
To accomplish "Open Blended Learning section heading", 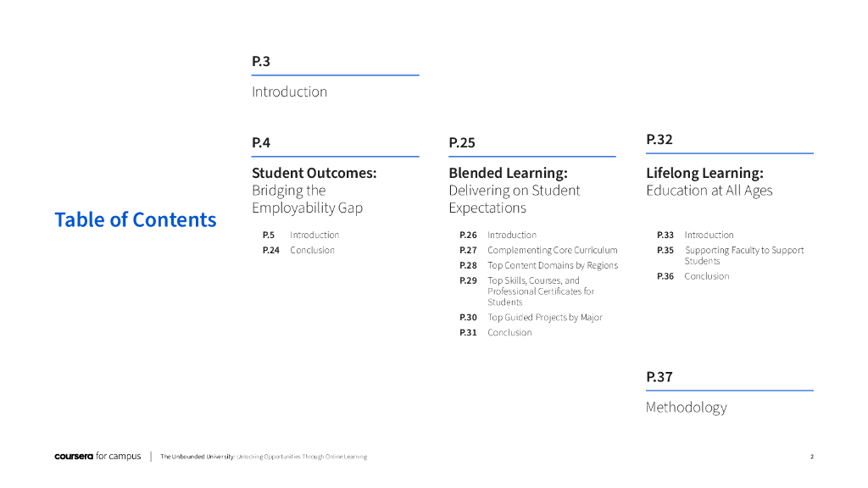I will coord(508,173).
